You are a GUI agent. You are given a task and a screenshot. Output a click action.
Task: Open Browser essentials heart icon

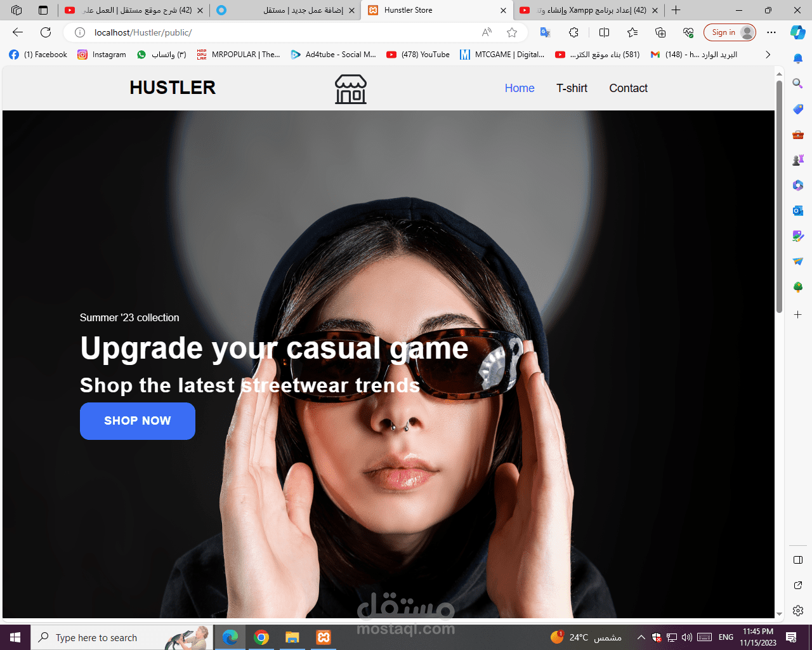tap(688, 32)
